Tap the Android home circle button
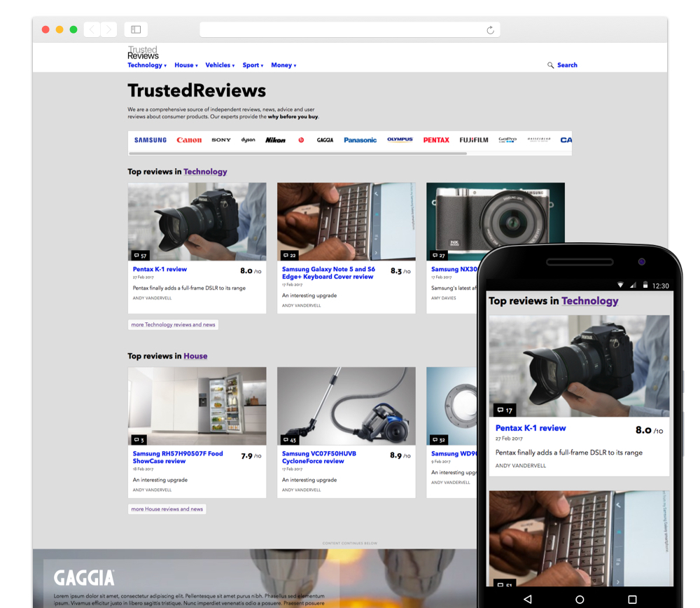 [x=580, y=599]
